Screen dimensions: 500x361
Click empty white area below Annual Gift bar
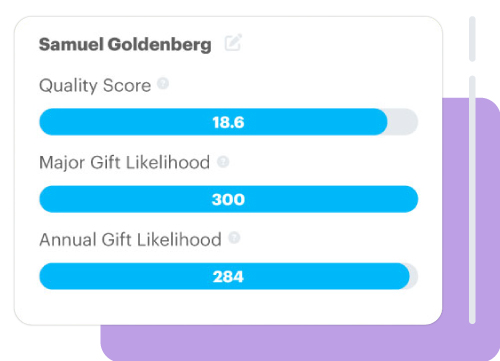[x=228, y=307]
